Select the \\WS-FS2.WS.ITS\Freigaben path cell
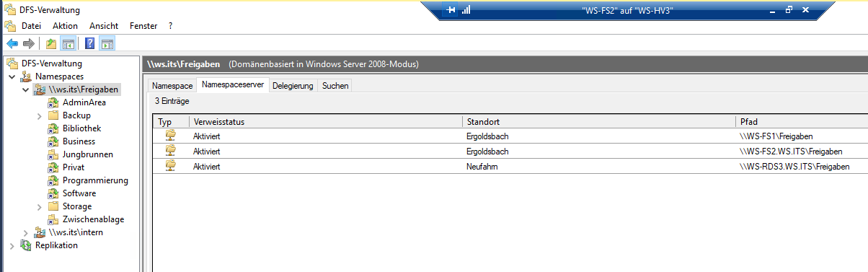 791,151
